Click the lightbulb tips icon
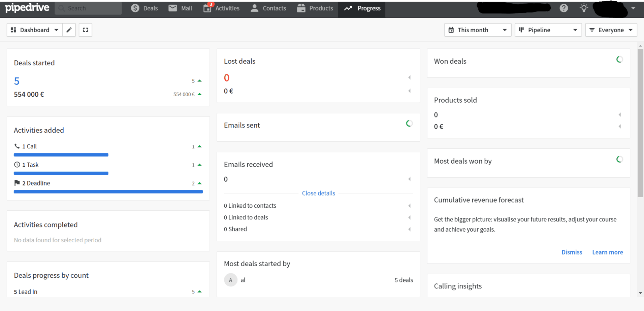The width and height of the screenshot is (644, 311). coord(584,8)
